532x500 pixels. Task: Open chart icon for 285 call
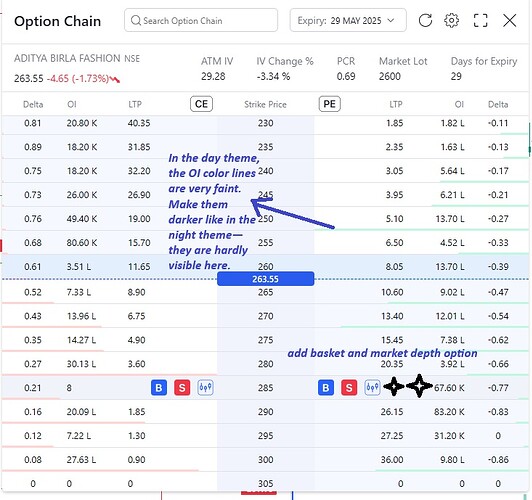205,387
